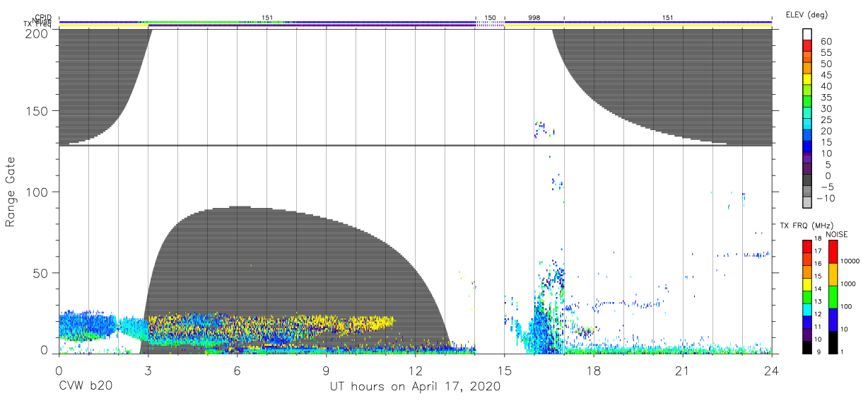The width and height of the screenshot is (868, 401).
Task: Click the x-axis tick label '12'
Action: click(415, 371)
